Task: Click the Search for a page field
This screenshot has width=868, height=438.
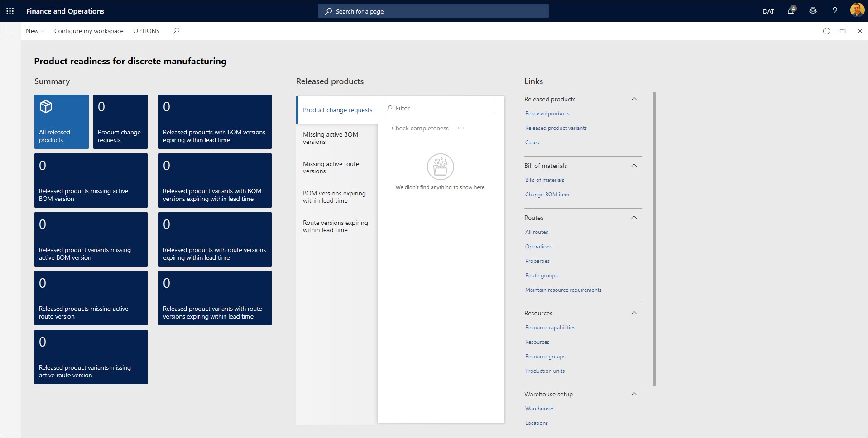Action: (433, 11)
